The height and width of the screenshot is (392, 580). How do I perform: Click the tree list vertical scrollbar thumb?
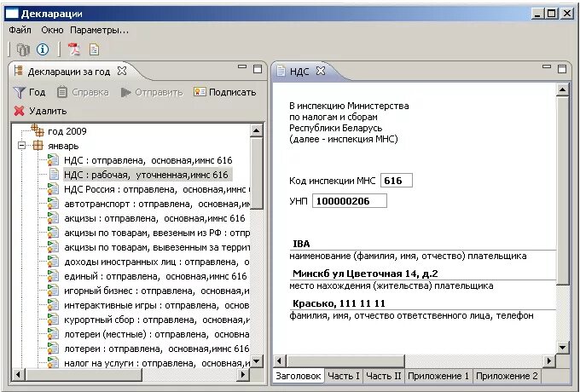point(257,173)
